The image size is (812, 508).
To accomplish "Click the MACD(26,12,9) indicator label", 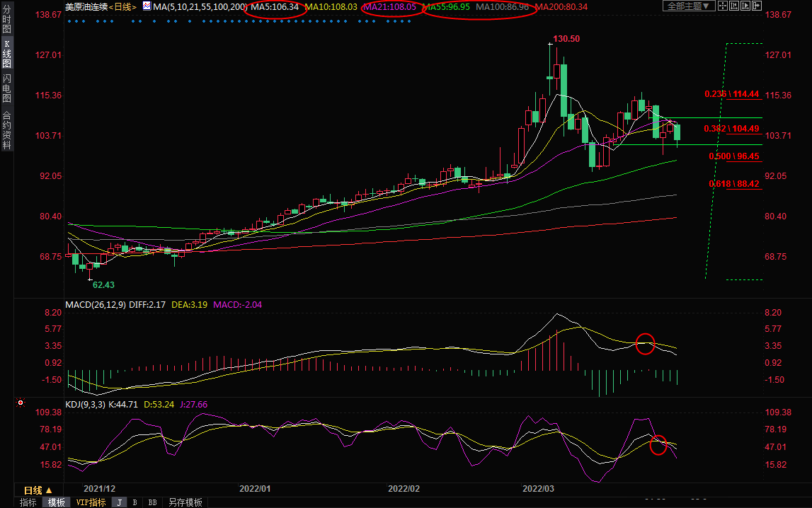I will click(96, 305).
